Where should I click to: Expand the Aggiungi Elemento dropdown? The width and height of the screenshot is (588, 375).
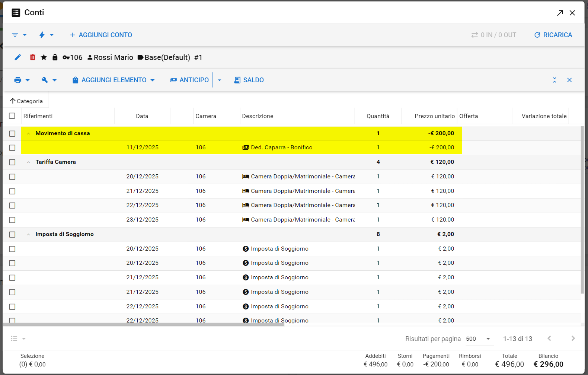(x=153, y=80)
